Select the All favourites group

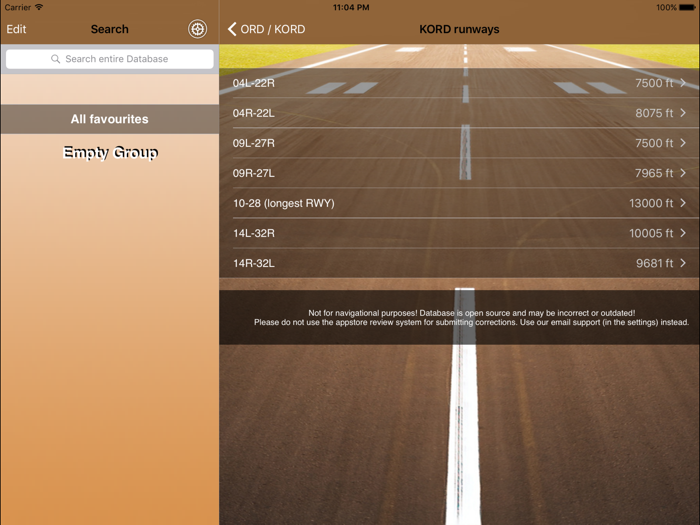[x=109, y=119]
